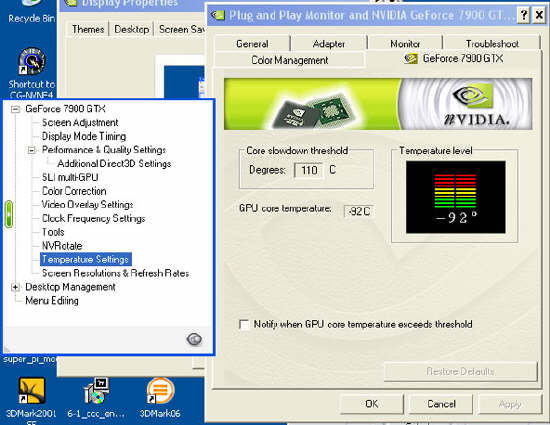Click the NVIDIA logo icon in the title bar
Screen dimensions: 550x425
point(217,15)
